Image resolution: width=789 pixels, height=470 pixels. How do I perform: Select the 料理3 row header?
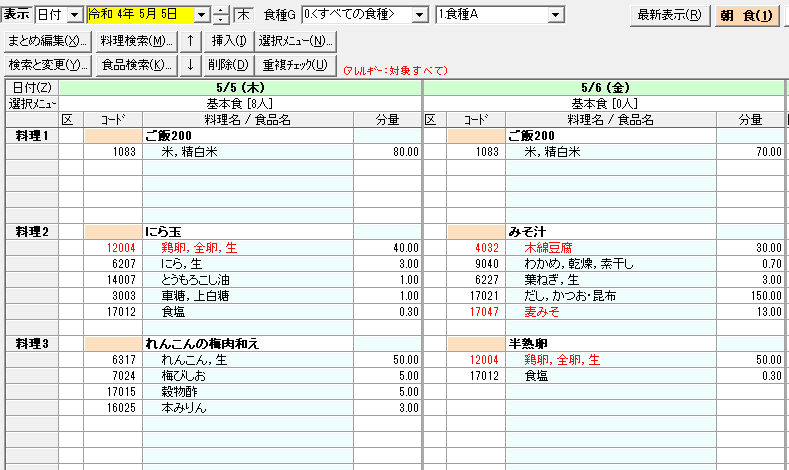click(x=32, y=344)
